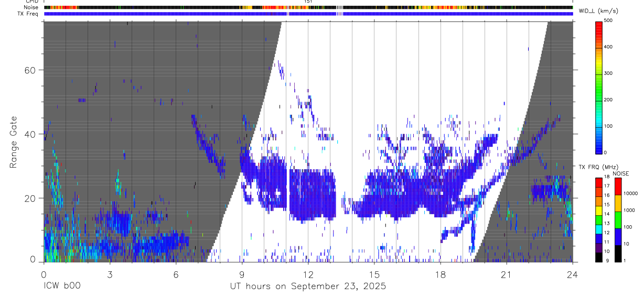Click the 24 tick on UT hours axis
644x297 pixels.
[572, 274]
